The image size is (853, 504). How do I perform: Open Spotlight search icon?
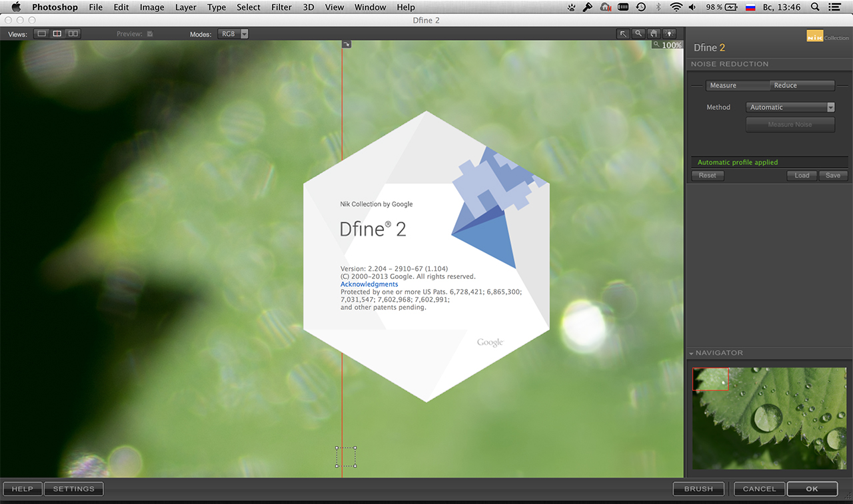(x=815, y=7)
